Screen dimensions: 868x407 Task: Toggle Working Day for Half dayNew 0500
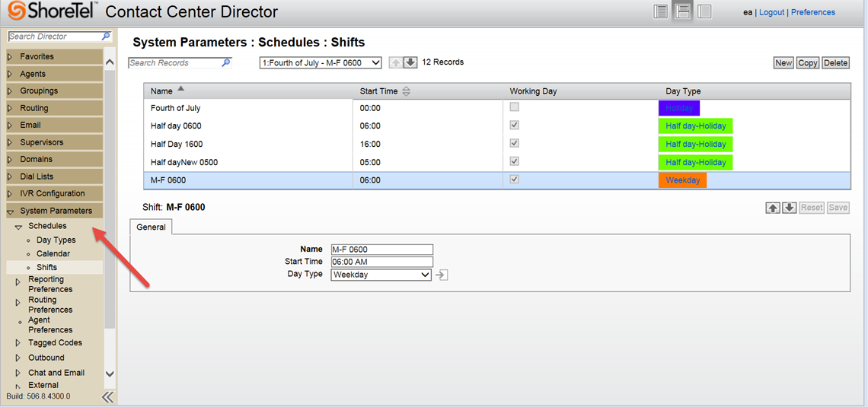tap(514, 161)
